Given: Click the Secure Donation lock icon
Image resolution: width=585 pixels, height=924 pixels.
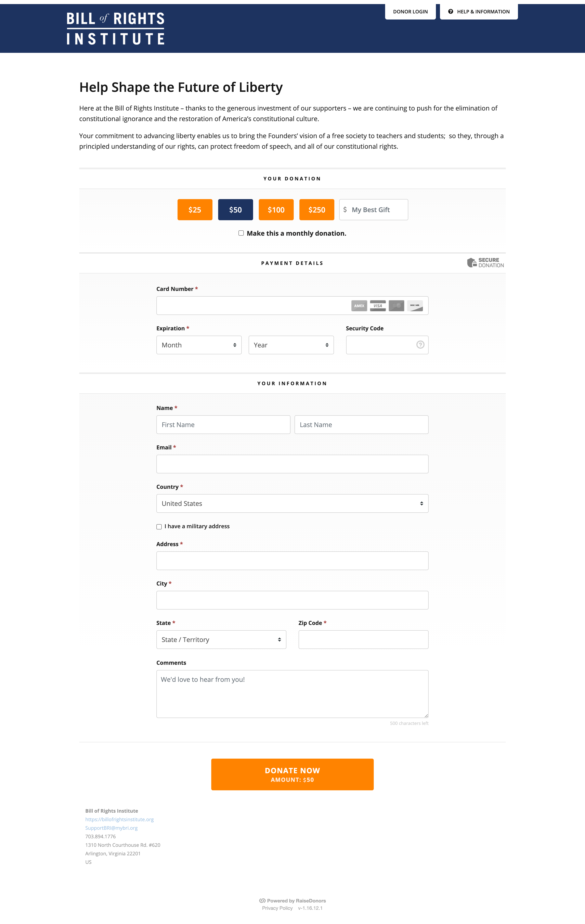Looking at the screenshot, I should pyautogui.click(x=472, y=263).
